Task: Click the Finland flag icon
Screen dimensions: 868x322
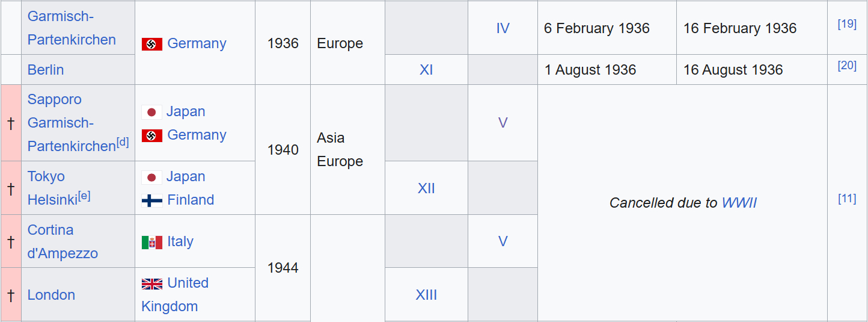Action: coord(152,200)
